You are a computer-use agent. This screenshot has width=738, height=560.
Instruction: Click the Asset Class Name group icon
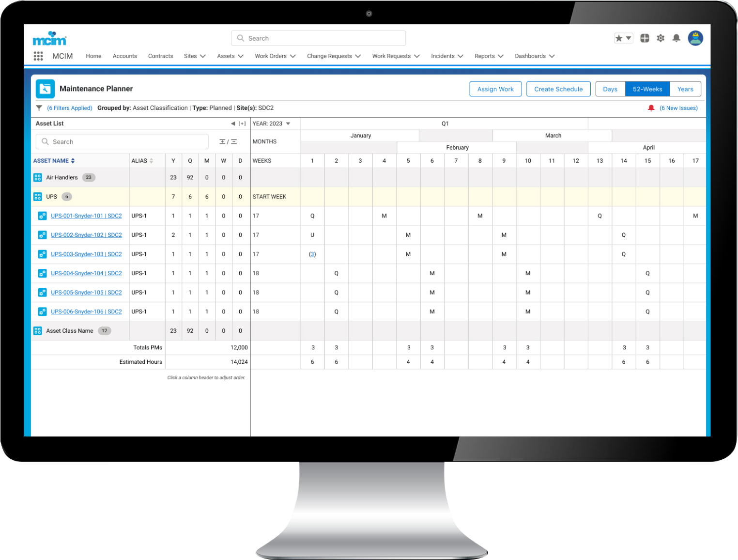point(38,331)
